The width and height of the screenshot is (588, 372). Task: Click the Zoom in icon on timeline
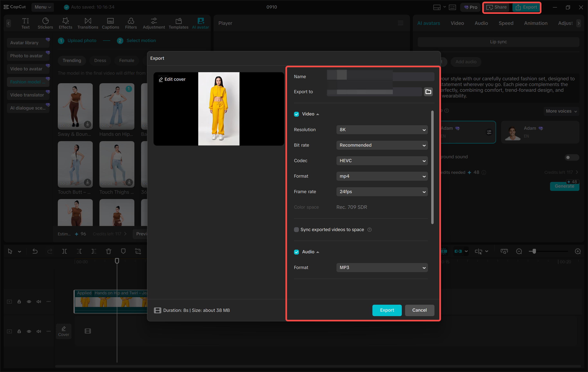click(578, 251)
